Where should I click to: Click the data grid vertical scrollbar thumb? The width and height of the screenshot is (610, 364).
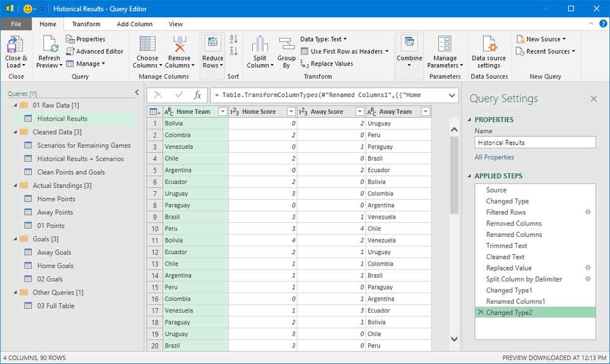pos(454,175)
